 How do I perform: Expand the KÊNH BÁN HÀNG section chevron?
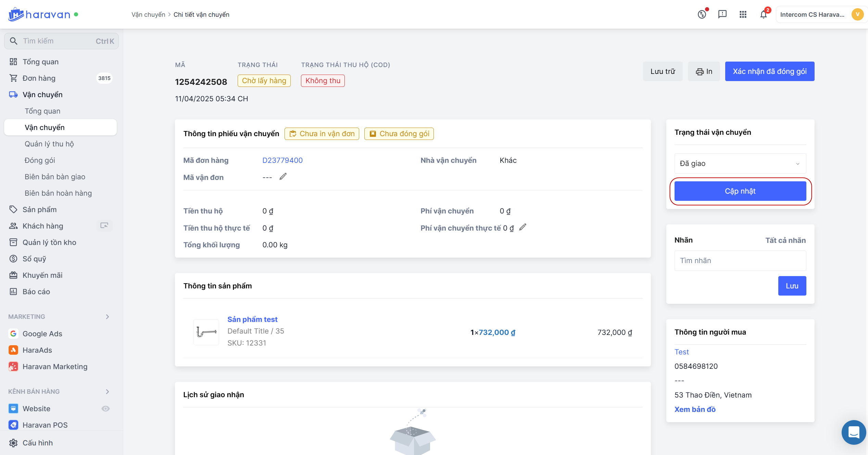coord(108,391)
